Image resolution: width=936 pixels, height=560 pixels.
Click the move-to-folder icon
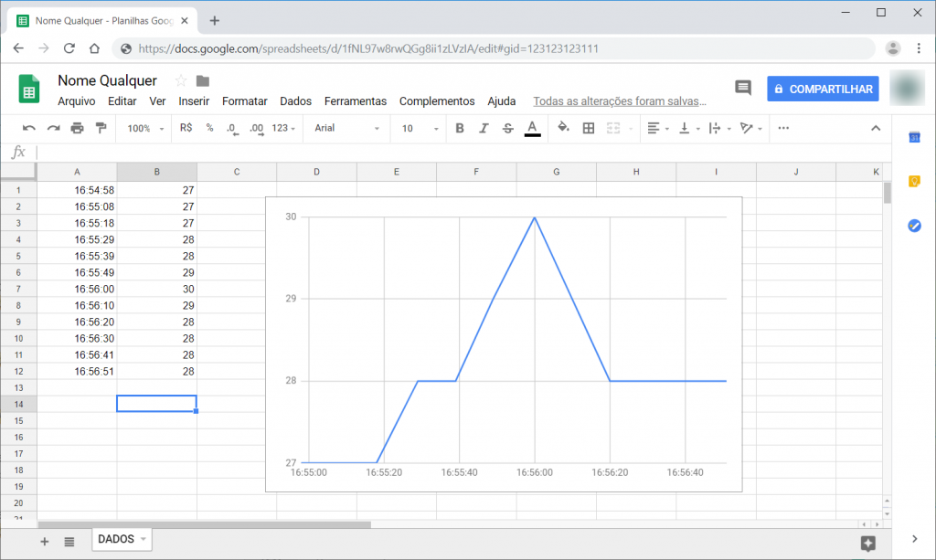pos(203,80)
